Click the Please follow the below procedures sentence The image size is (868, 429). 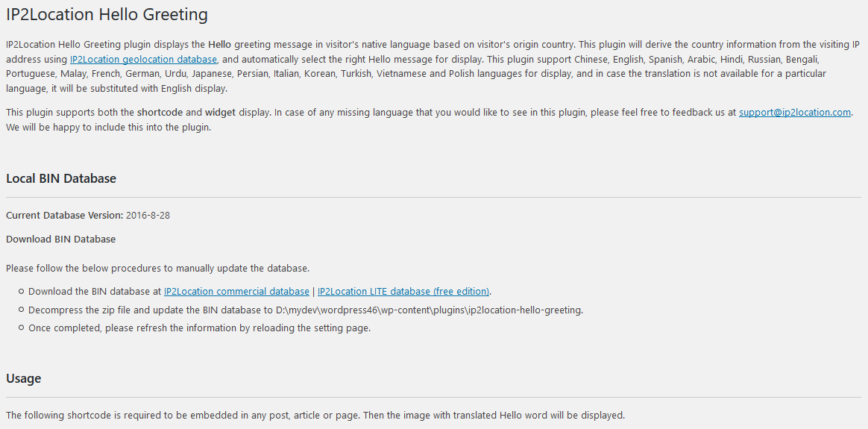tap(158, 269)
